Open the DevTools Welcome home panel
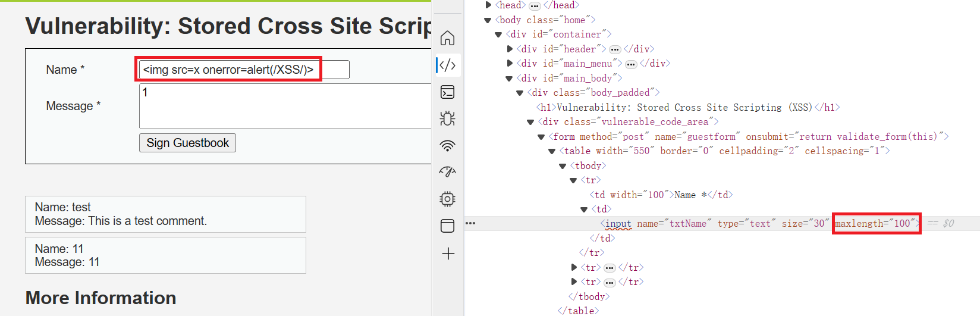This screenshot has width=980, height=316. [x=447, y=38]
